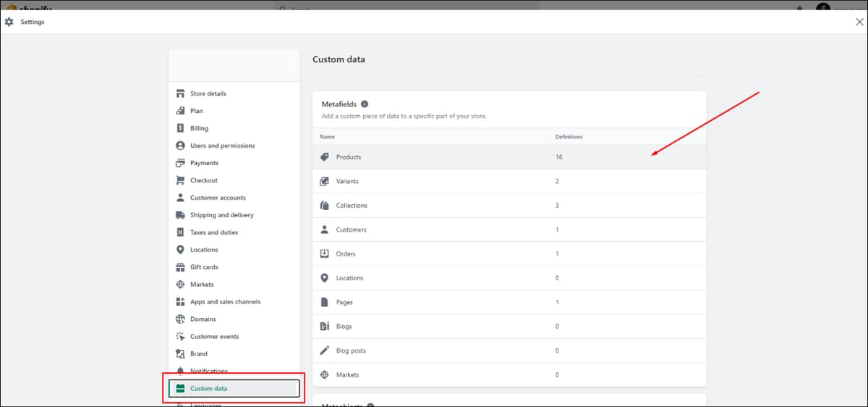This screenshot has height=407, width=868.
Task: Open Products metafield definitions
Action: [x=509, y=157]
